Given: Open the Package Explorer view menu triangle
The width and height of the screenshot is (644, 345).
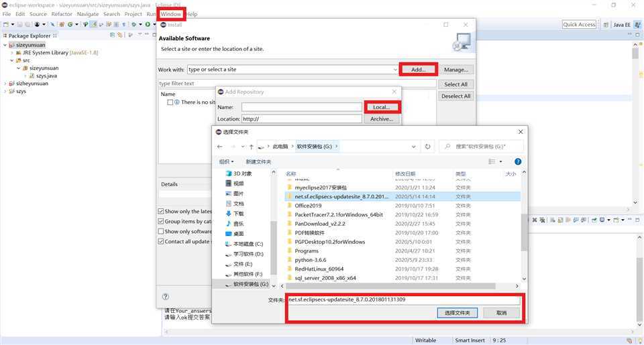Looking at the screenshot, I should point(140,36).
